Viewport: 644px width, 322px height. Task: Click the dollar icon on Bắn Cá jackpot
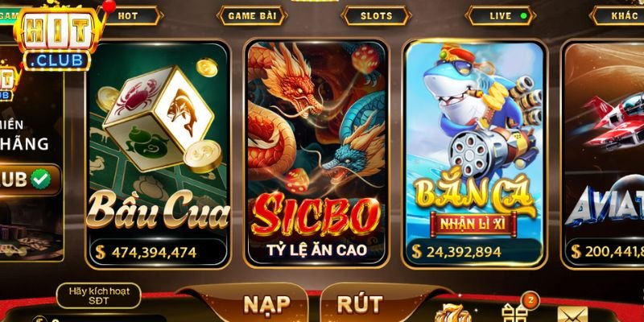pos(416,251)
